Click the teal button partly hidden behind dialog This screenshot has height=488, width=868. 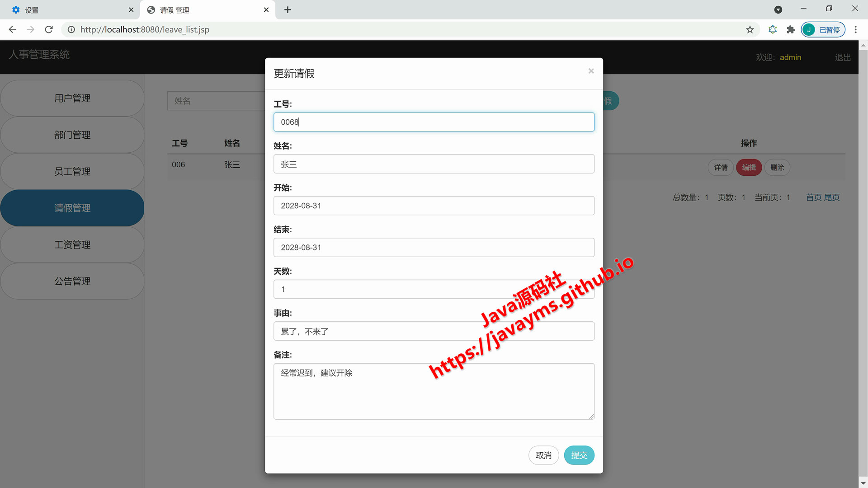[x=611, y=101]
